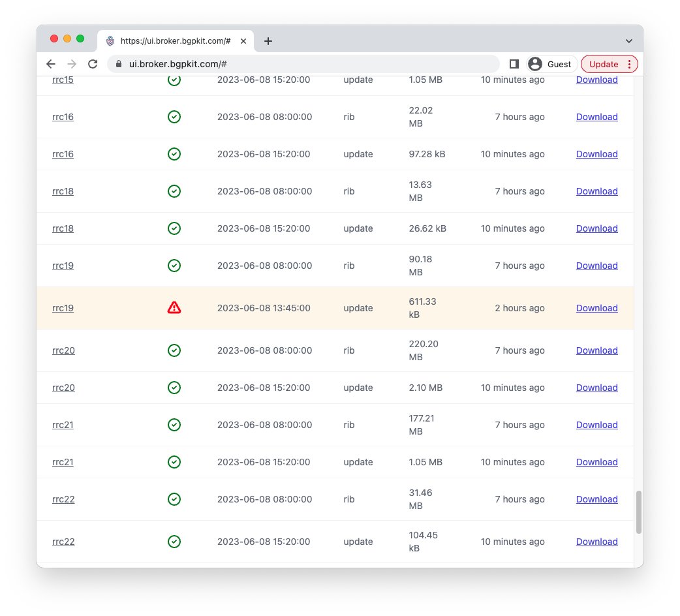Open rrc18 collector link in rib row
This screenshot has height=616, width=680.
pyautogui.click(x=63, y=192)
